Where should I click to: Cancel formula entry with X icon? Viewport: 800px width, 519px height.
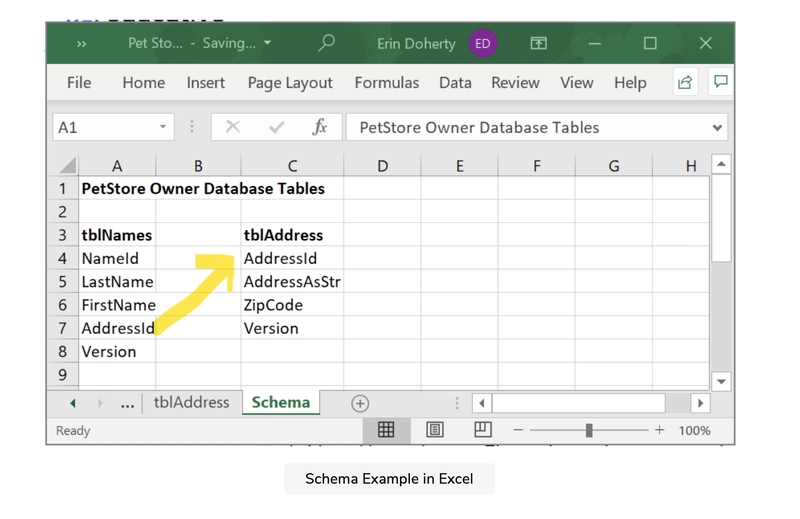(x=233, y=127)
